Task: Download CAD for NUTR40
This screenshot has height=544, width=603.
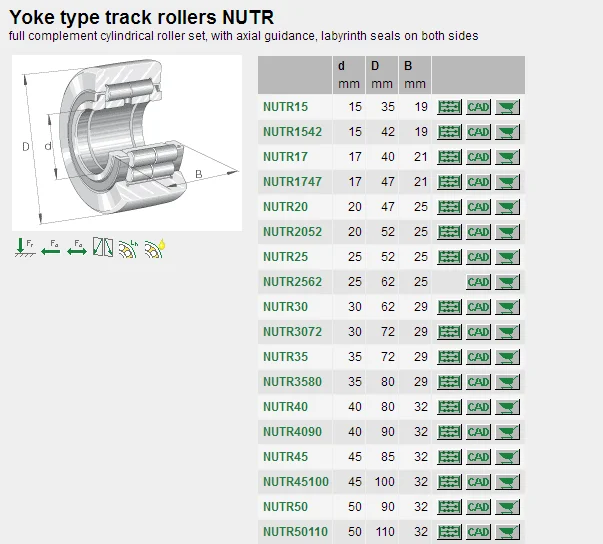Action: tap(478, 407)
